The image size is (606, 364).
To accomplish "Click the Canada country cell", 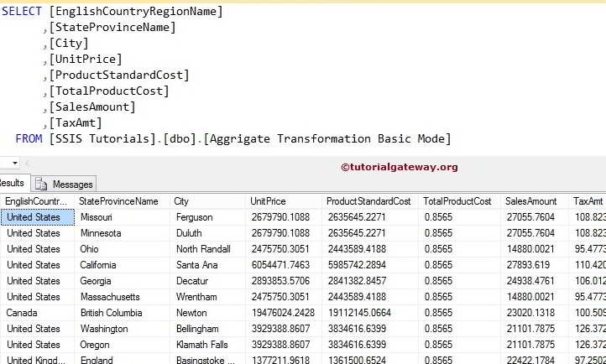I will click(38, 313).
